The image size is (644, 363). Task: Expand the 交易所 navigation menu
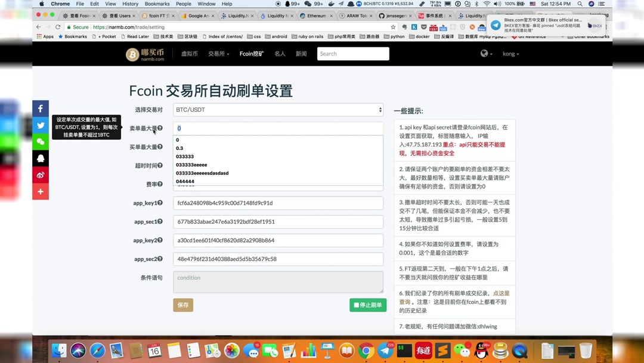coord(218,53)
